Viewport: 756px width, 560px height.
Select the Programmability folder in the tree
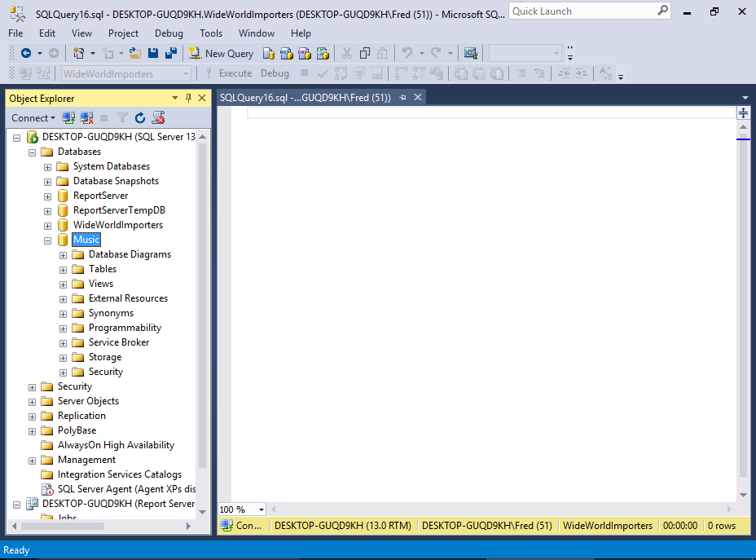pos(125,328)
